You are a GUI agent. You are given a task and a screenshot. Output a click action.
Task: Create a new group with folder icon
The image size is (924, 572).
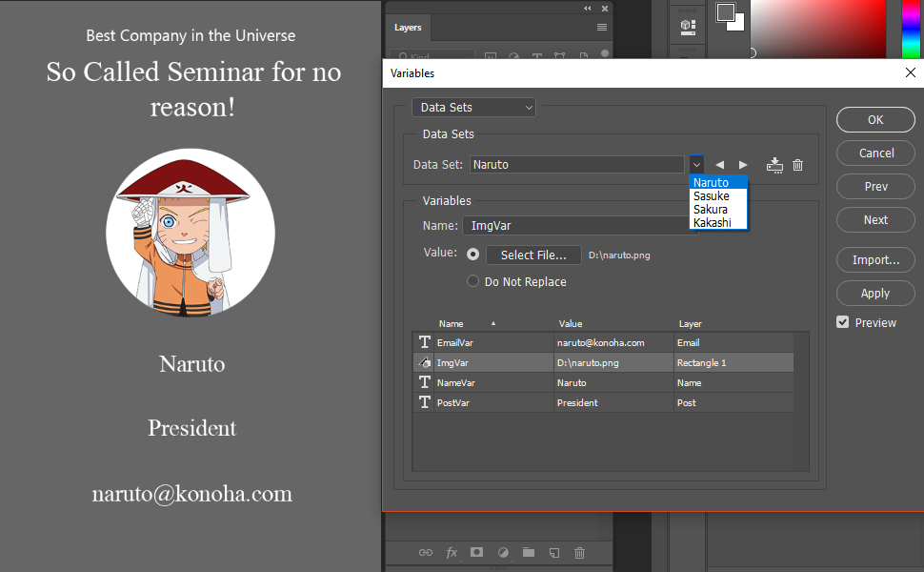click(x=529, y=552)
